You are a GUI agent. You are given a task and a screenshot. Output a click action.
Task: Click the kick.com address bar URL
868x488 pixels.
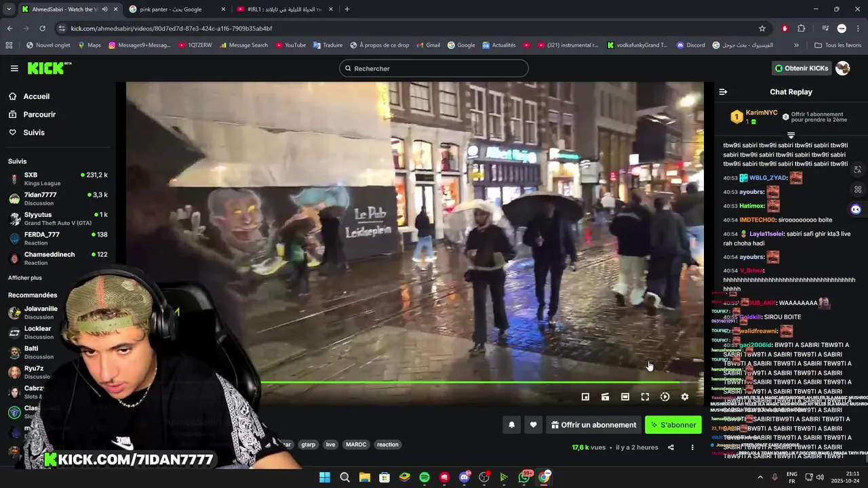pyautogui.click(x=172, y=28)
